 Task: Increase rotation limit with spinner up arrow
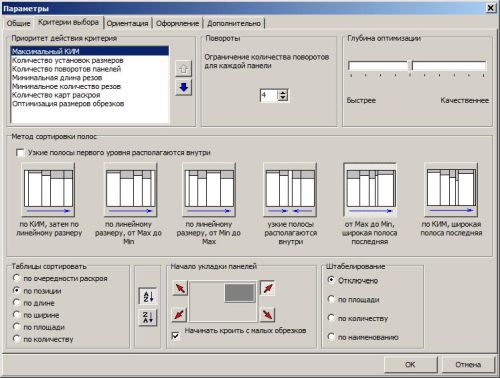(283, 93)
